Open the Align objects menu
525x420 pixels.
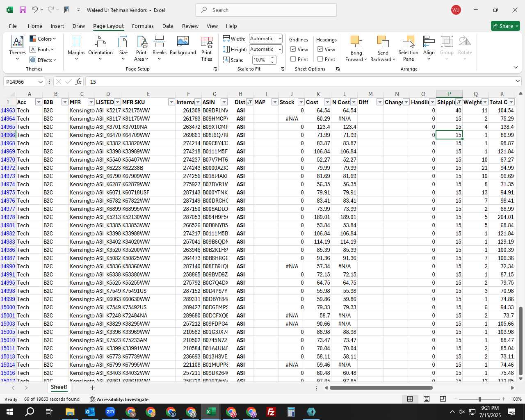429,48
